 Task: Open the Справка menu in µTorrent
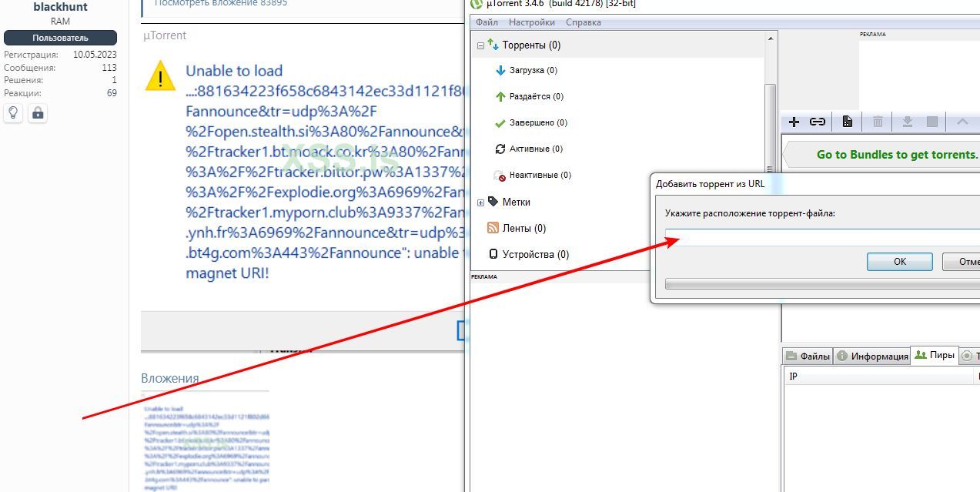coord(584,22)
